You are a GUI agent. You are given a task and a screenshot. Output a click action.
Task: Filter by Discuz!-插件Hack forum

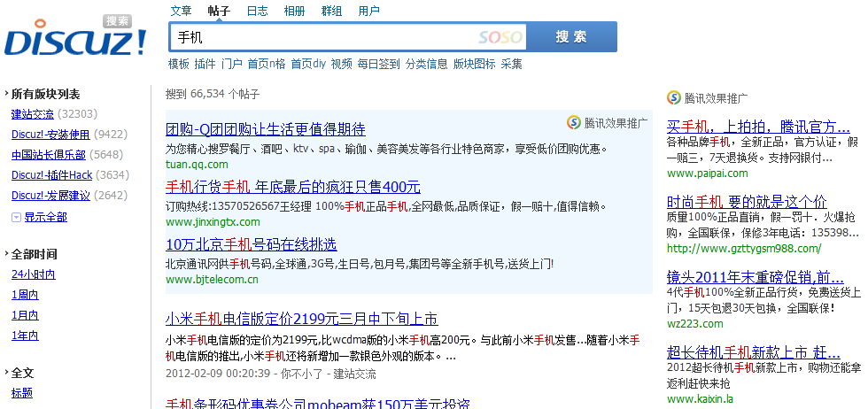coord(51,175)
